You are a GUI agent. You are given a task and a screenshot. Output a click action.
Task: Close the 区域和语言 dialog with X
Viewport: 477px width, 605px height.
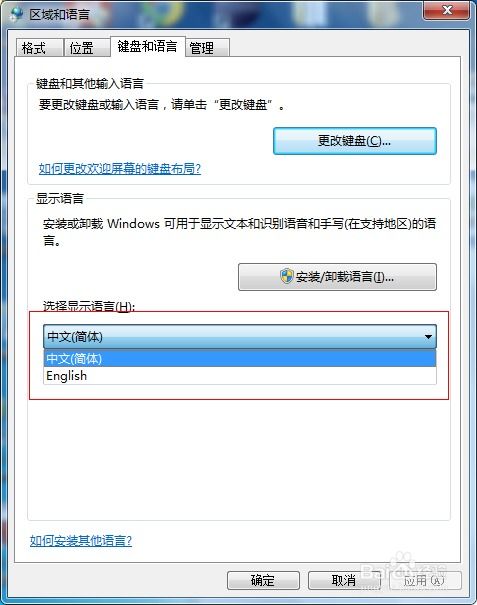447,10
